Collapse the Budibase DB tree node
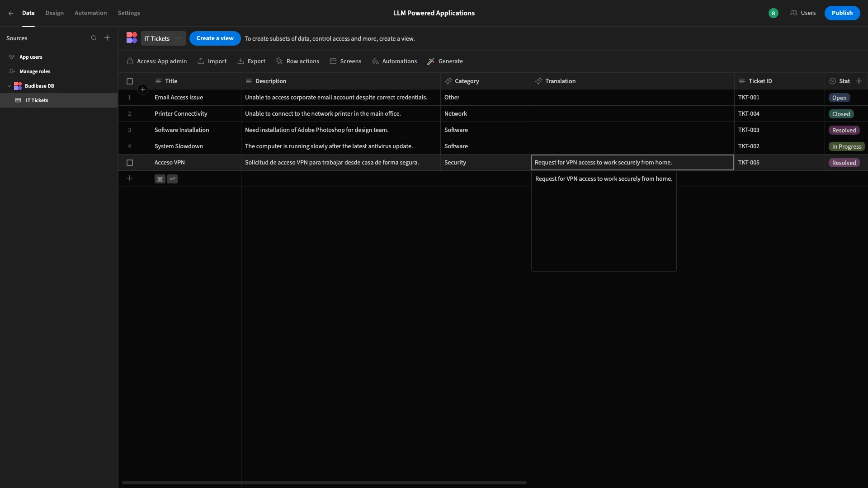The image size is (868, 488). coord(9,86)
